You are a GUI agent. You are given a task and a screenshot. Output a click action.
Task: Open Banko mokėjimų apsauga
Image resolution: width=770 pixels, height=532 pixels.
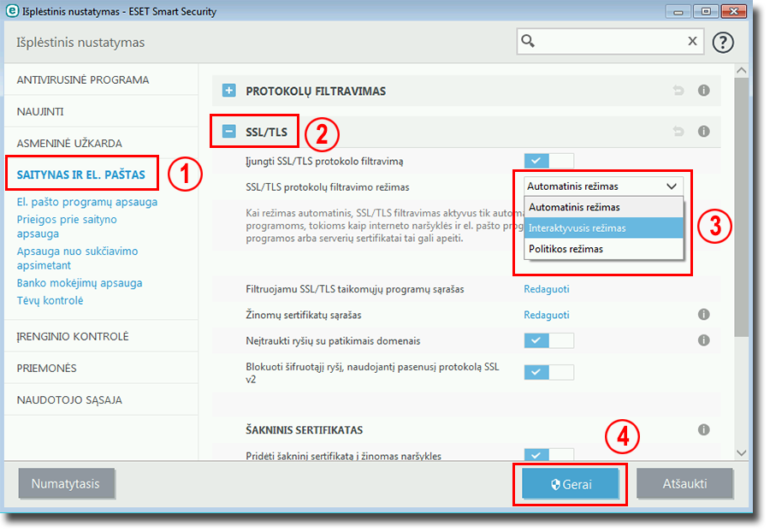coord(80,283)
